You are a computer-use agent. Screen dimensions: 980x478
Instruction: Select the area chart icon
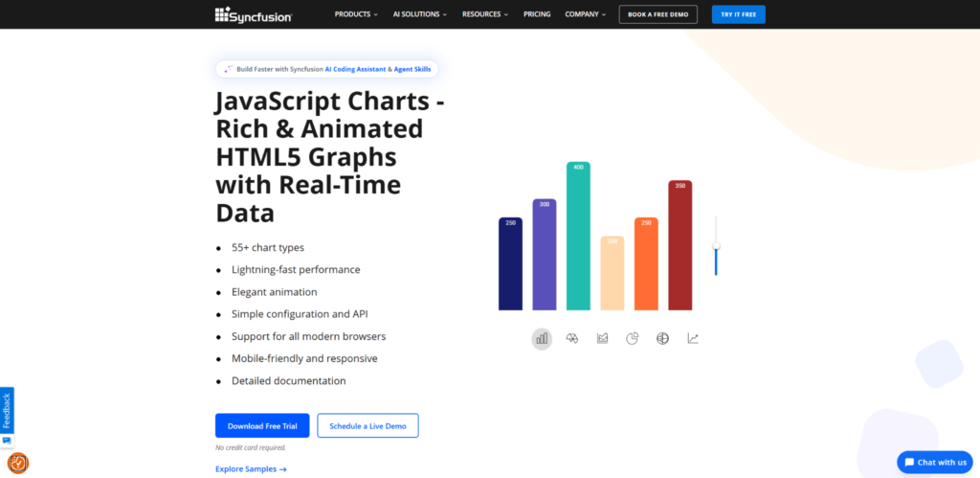(x=603, y=338)
